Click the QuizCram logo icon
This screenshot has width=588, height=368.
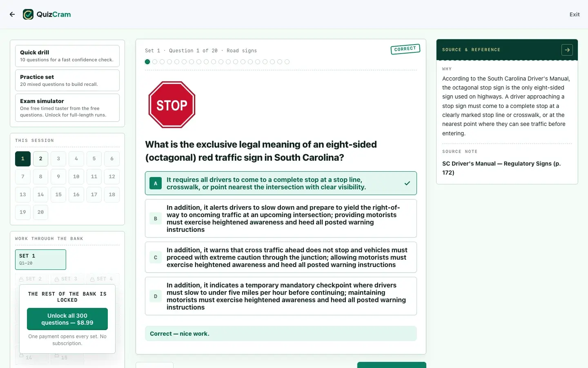[x=28, y=14]
